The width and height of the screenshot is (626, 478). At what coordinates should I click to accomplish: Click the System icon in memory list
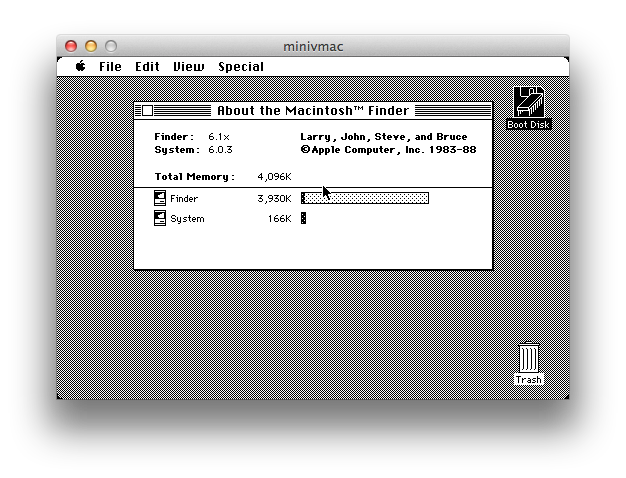pos(160,218)
